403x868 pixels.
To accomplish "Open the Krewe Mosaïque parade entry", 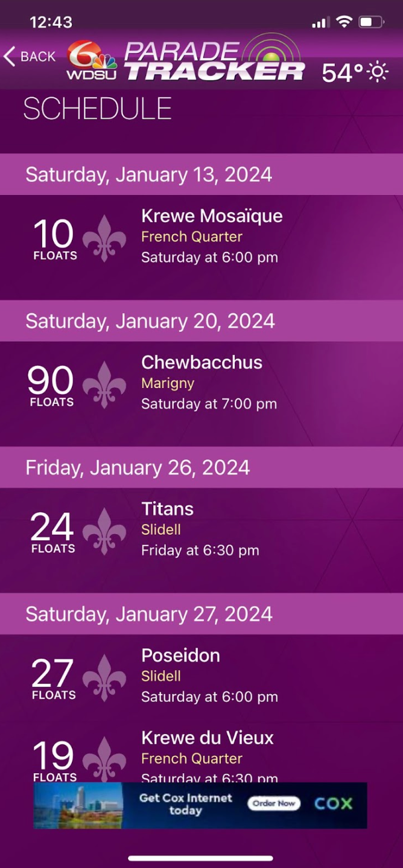I will click(x=212, y=216).
